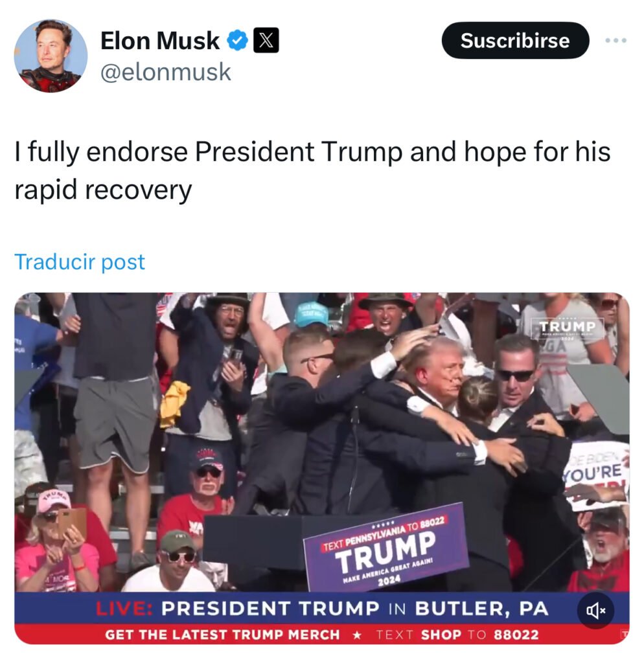Click the Get the Latest Trump Merch ticker
Screen dimensions: 644x663
point(222,635)
